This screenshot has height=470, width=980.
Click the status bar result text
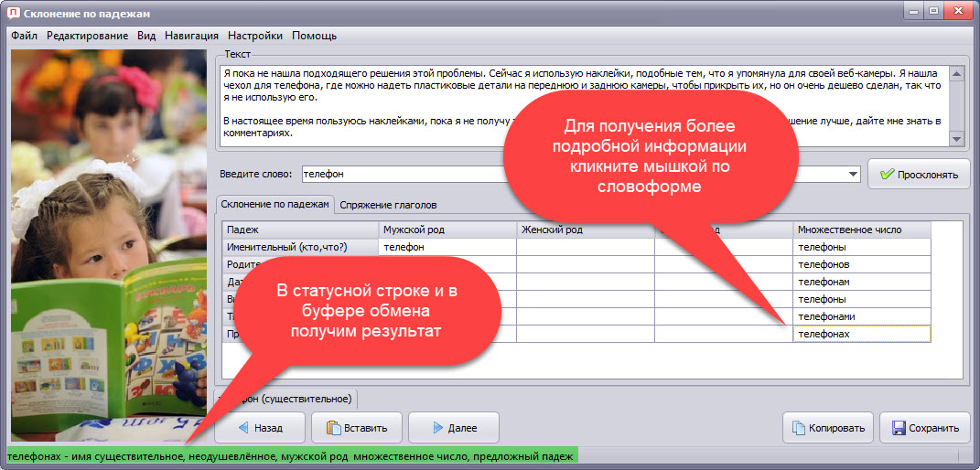coord(291,456)
